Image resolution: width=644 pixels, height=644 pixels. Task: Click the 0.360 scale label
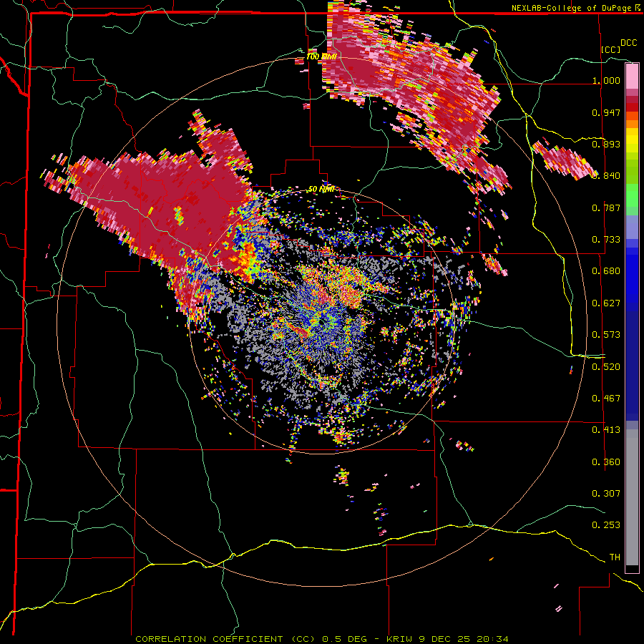pyautogui.click(x=606, y=462)
